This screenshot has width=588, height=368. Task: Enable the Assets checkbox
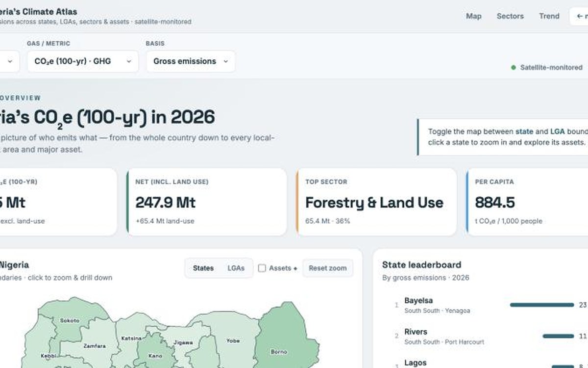[262, 268]
